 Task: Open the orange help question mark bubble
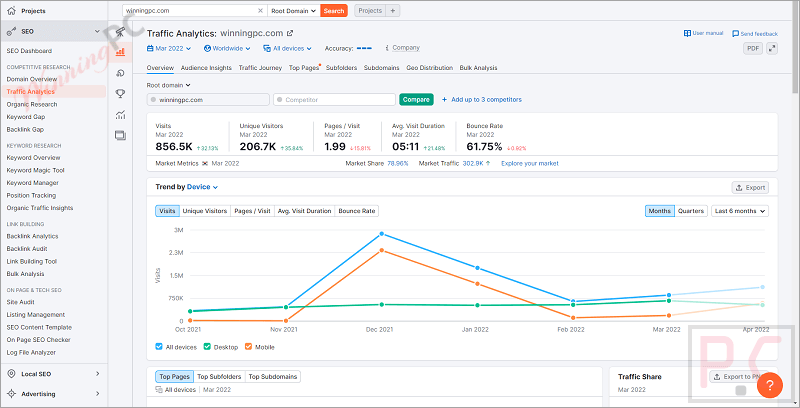tap(770, 385)
